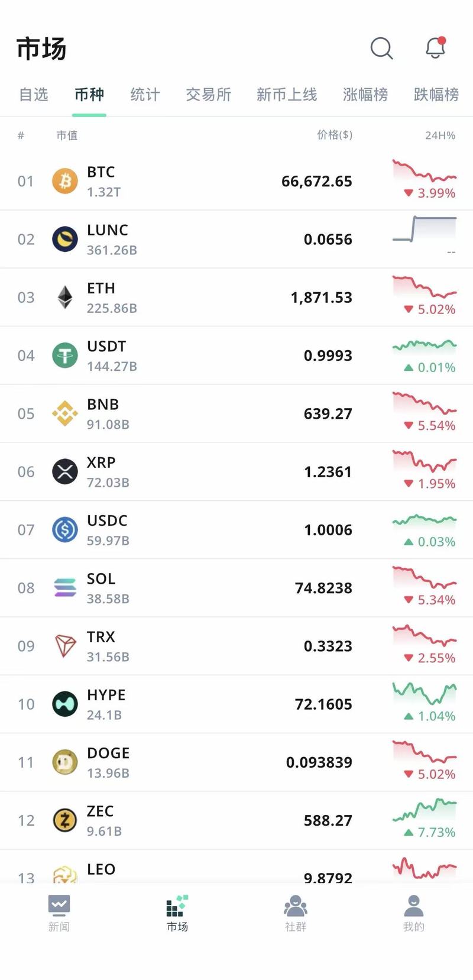Screen dimensions: 473x980
Task: Sort by 24H% column header
Action: [x=440, y=135]
